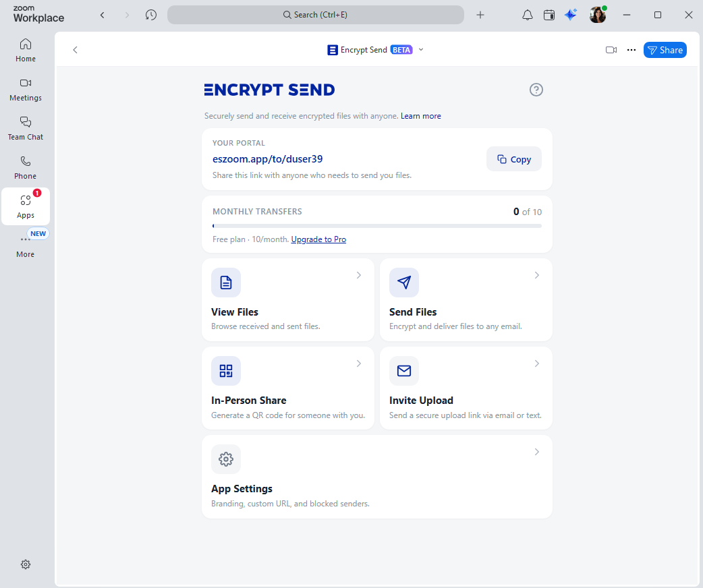The image size is (703, 588).
Task: Open history clock icon
Action: point(151,16)
